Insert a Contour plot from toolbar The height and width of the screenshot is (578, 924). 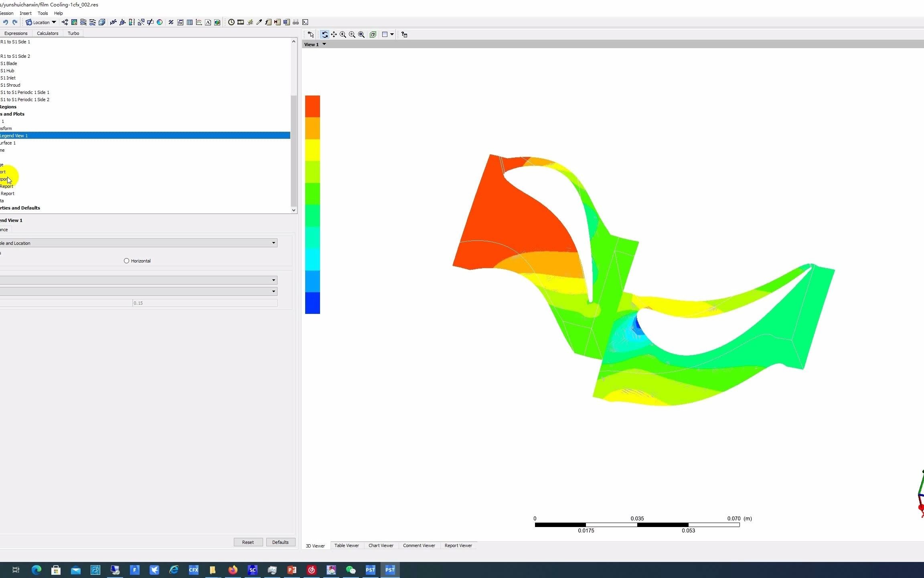tap(74, 22)
